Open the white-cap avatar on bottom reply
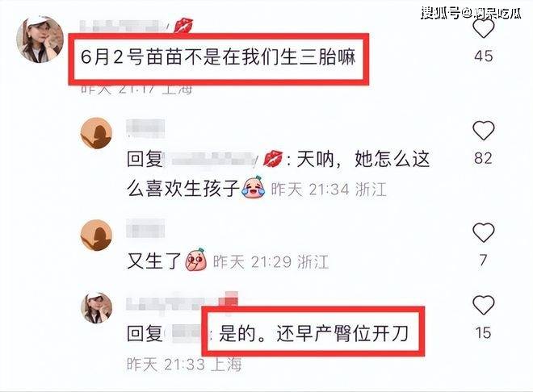The width and height of the screenshot is (533, 392). pyautogui.click(x=96, y=307)
